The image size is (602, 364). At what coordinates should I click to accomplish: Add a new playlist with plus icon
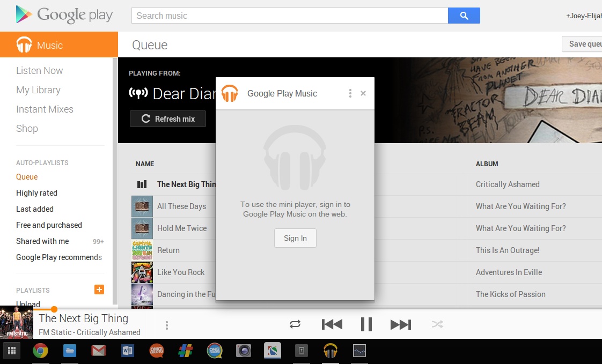tap(99, 290)
